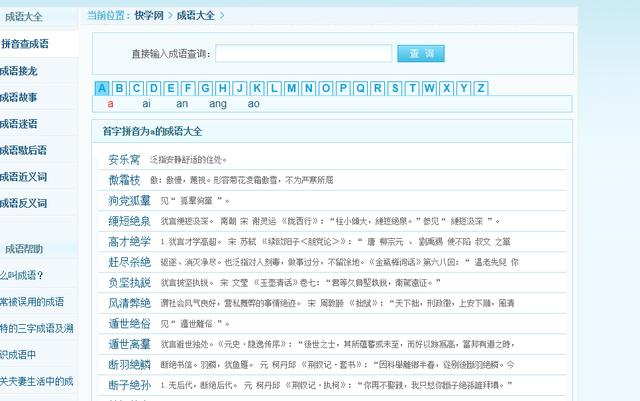Focus the idiom search input field
The height and width of the screenshot is (401, 640).
(304, 53)
